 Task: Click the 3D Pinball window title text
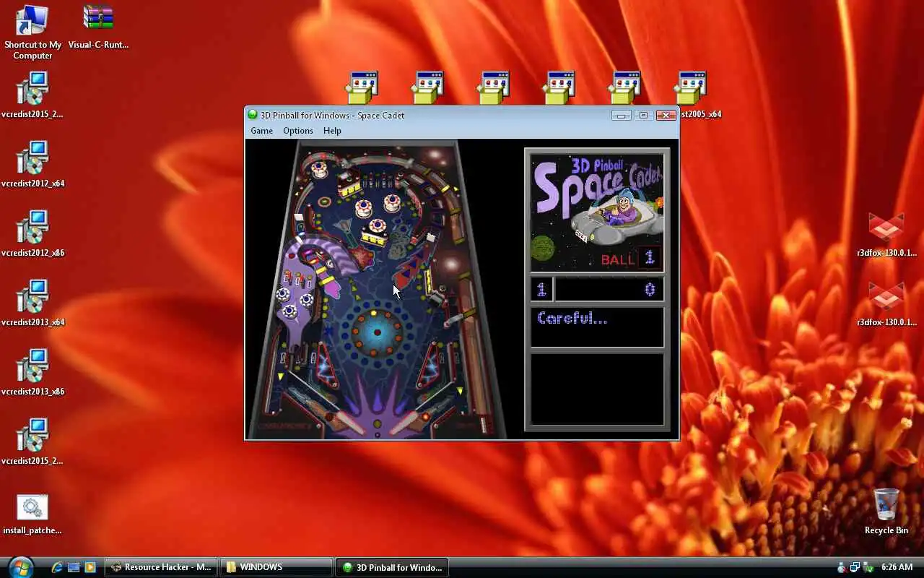332,115
